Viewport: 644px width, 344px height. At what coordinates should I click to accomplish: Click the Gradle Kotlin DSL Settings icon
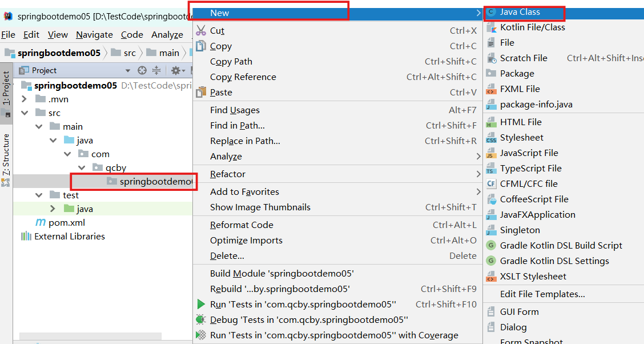491,261
